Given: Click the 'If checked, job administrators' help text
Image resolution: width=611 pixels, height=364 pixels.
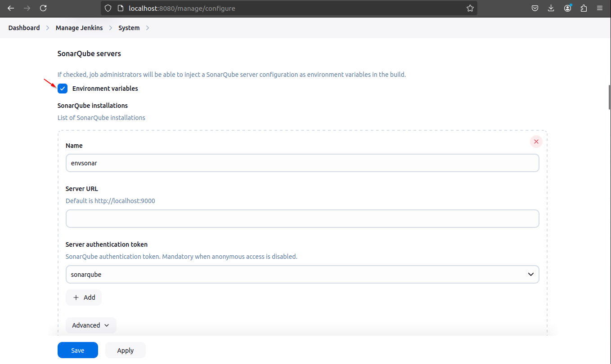Looking at the screenshot, I should [x=232, y=75].
